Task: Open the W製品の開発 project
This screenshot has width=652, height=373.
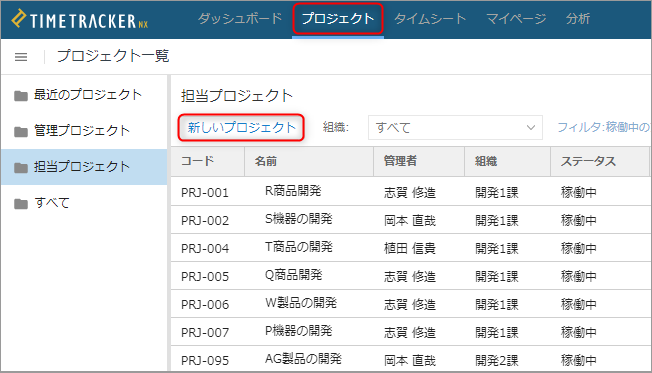Action: click(x=301, y=303)
